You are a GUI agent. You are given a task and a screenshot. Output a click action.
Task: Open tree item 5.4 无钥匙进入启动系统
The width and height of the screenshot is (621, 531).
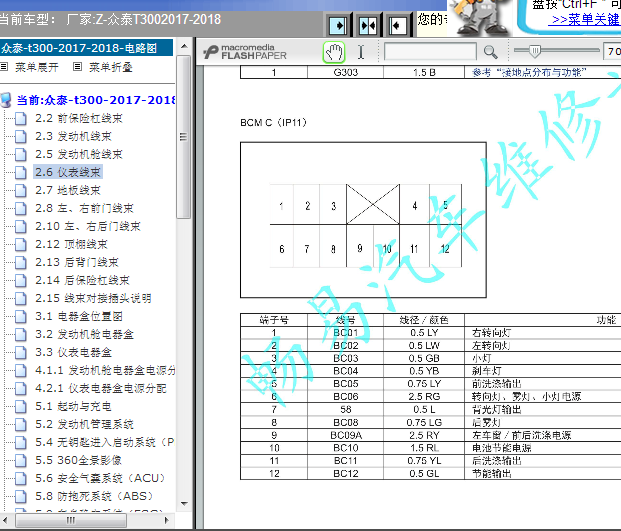(105, 442)
